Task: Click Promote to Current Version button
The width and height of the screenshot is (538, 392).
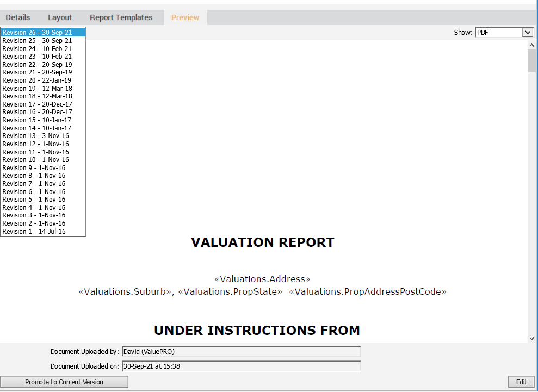Action: coord(64,382)
